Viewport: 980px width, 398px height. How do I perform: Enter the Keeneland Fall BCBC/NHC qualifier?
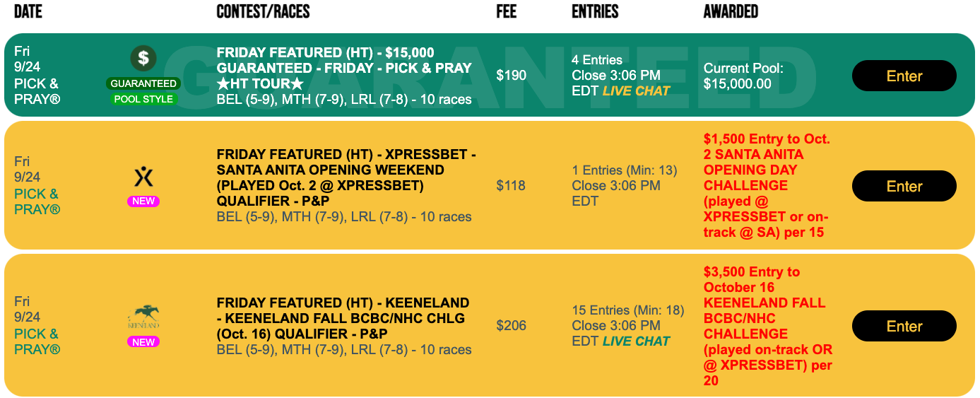(x=904, y=327)
